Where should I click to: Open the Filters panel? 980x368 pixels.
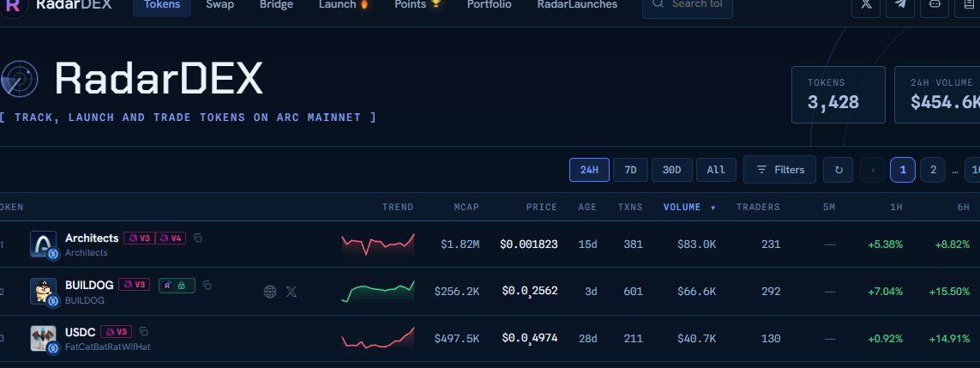pos(779,170)
